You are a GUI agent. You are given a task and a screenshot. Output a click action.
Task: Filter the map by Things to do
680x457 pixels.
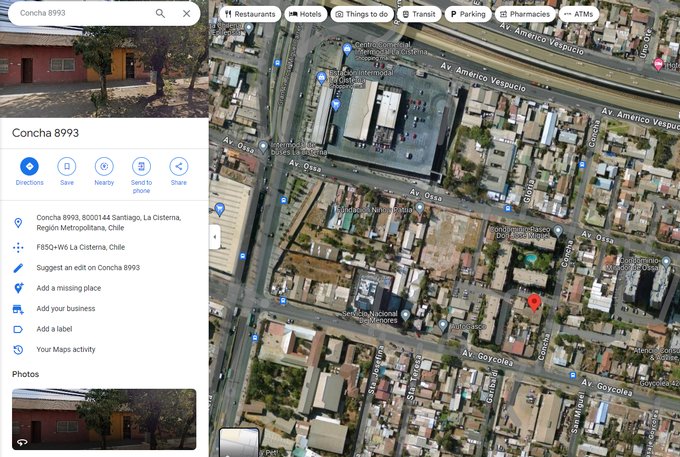[361, 14]
